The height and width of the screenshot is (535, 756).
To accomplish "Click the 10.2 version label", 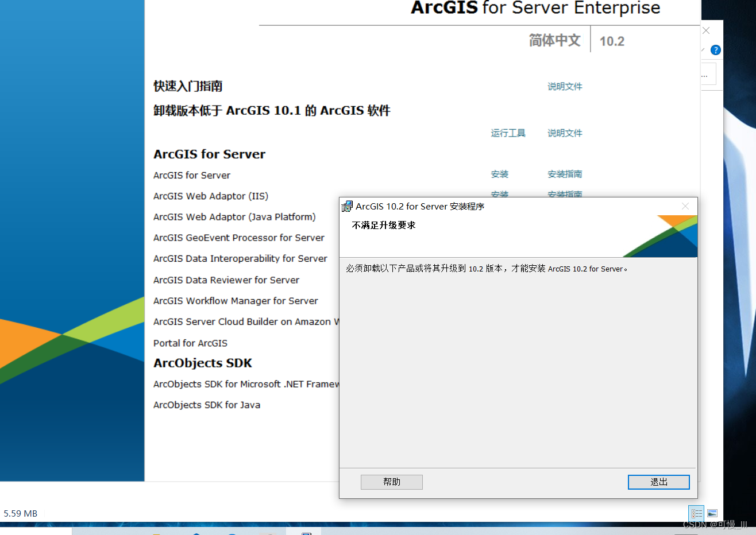I will pyautogui.click(x=612, y=41).
